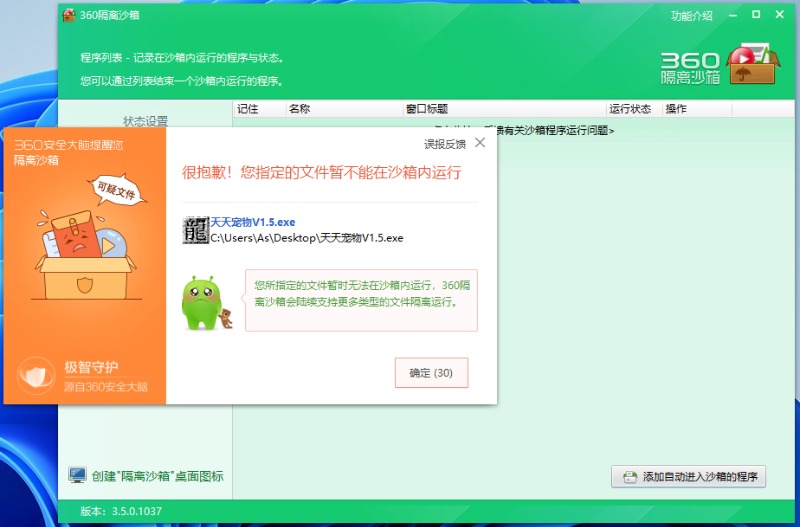Click the 确定 confirmation button

(x=431, y=373)
